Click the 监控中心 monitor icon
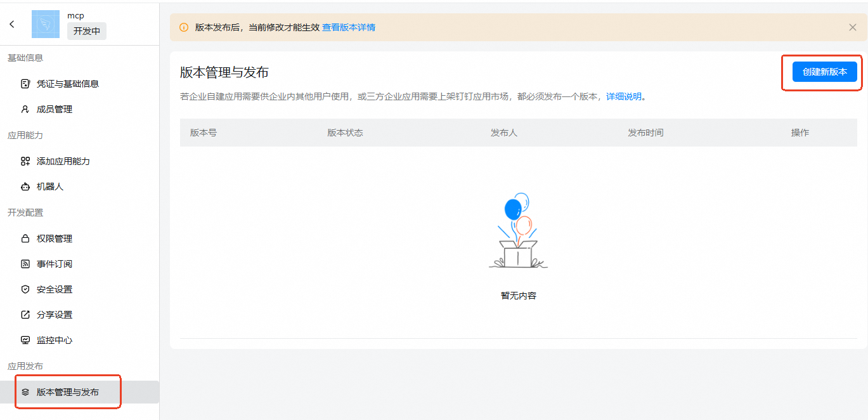Viewport: 868px width, 420px height. click(25, 340)
